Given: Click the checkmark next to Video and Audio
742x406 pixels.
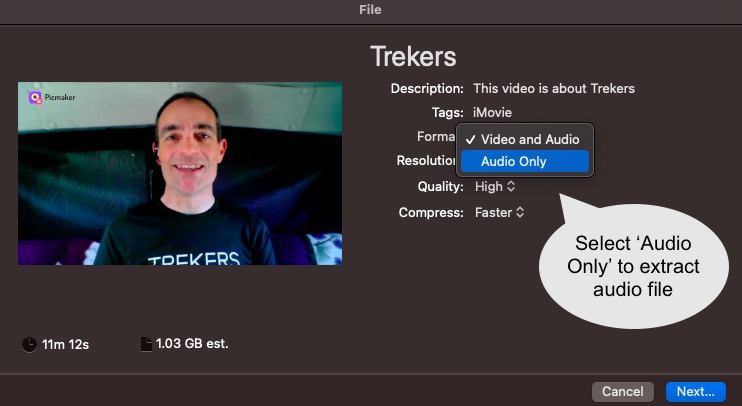Looking at the screenshot, I should 470,140.
